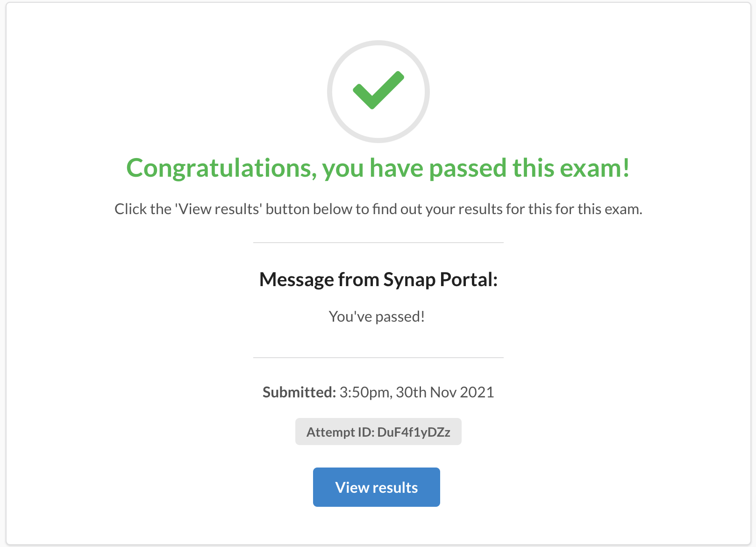Select the Attempt ID badge
This screenshot has height=547, width=756.
[378, 432]
